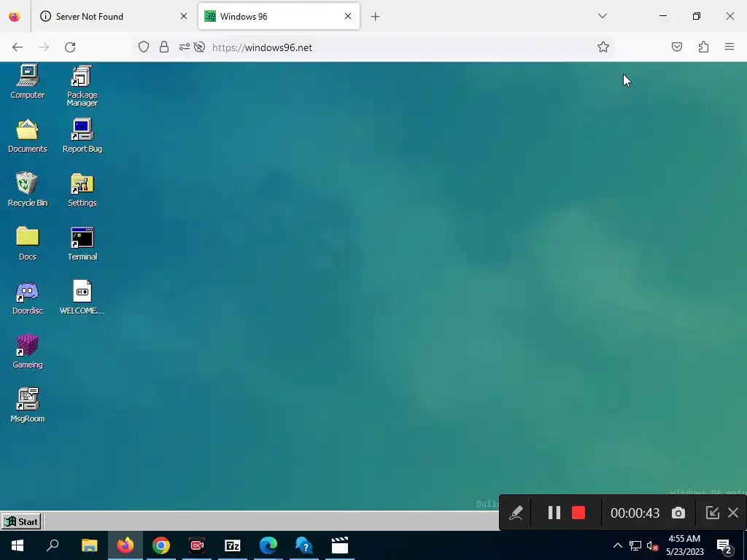This screenshot has width=747, height=560.
Task: Stop the screen recording
Action: pyautogui.click(x=578, y=513)
